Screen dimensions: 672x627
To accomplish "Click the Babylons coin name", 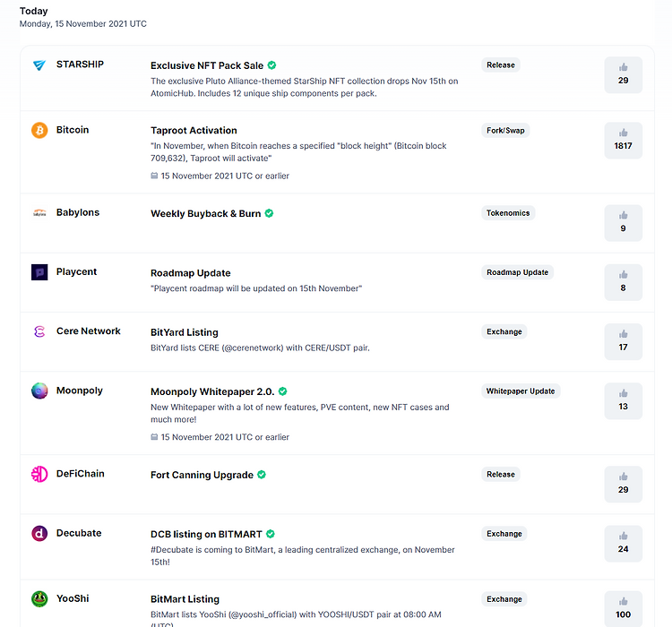I will [78, 212].
